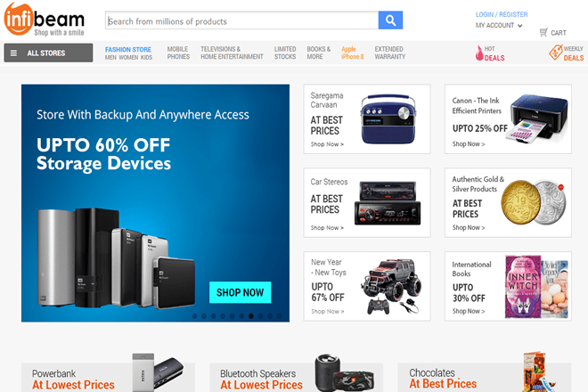This screenshot has height=392, width=588.
Task: Open Weekly Deals tag icon
Action: (556, 53)
